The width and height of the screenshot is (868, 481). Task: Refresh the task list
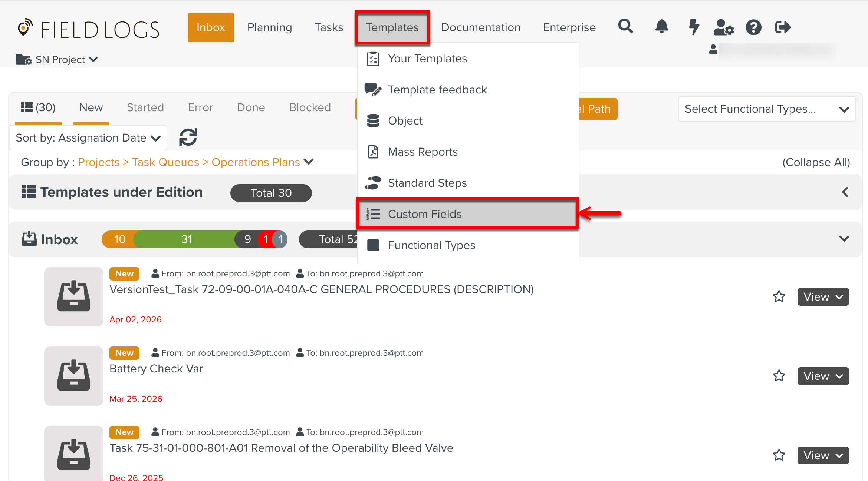(188, 137)
